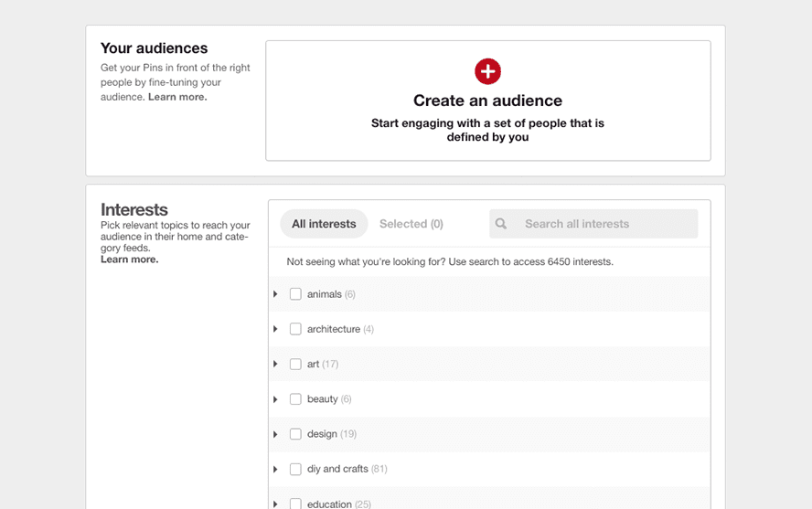Screen dimensions: 812x509
Task: Click the magnifying glass search icon
Action: coord(501,224)
